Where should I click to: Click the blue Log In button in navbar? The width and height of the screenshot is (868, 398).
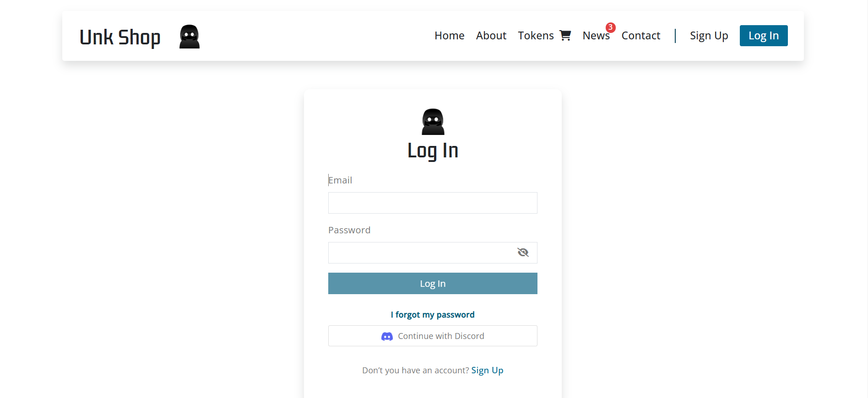point(764,36)
